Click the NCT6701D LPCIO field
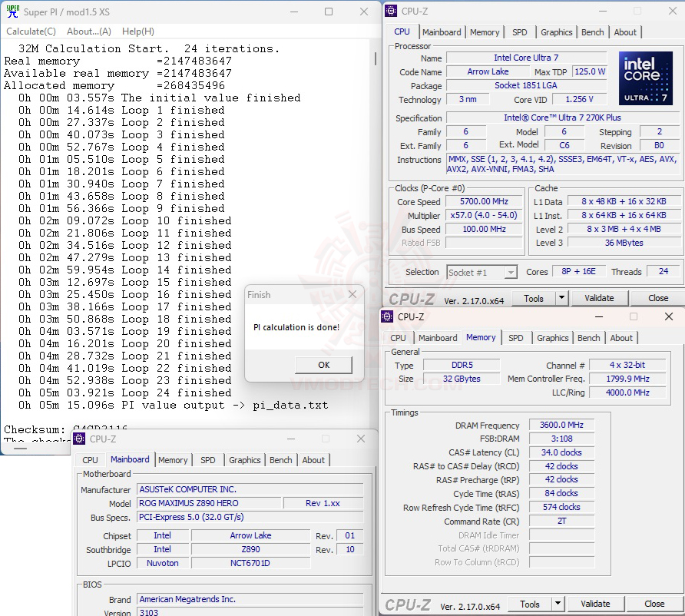Image resolution: width=685 pixels, height=616 pixels. coord(250,563)
